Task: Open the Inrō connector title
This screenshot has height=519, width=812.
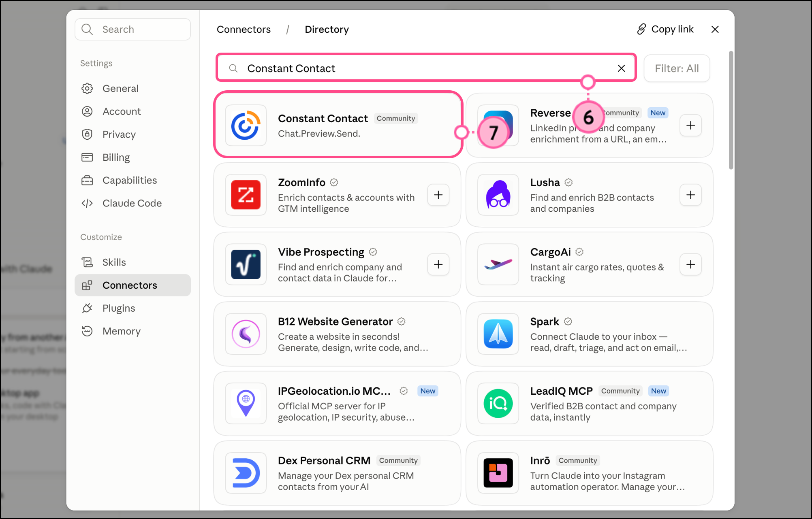Action: (x=540, y=461)
